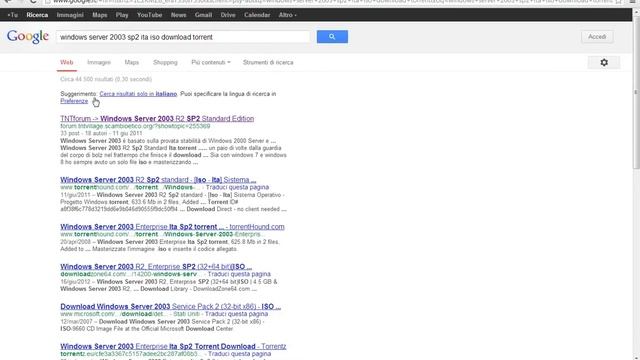
Task: Click Cerca risultati solo in italiano link
Action: click(x=138, y=94)
